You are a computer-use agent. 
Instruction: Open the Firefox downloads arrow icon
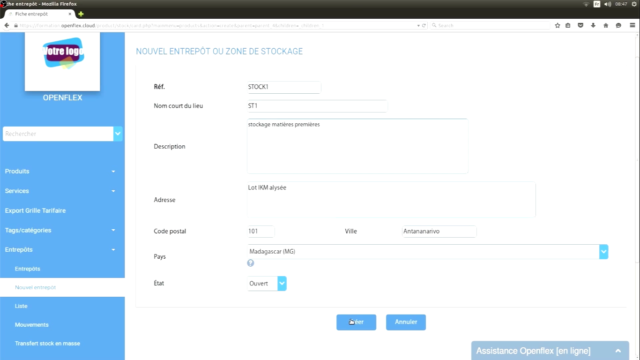tap(593, 25)
